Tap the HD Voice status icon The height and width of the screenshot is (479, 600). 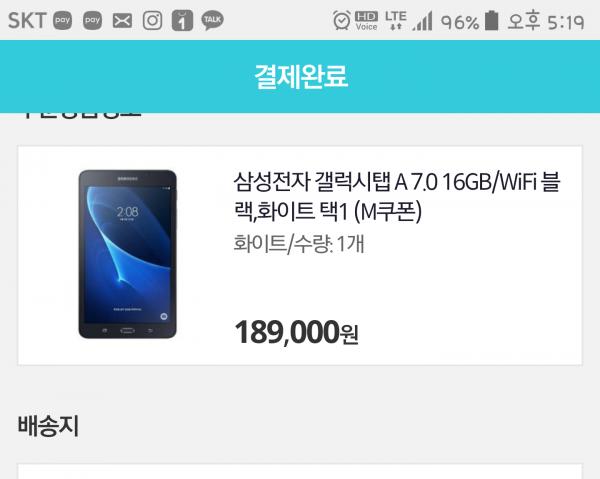[x=366, y=21]
